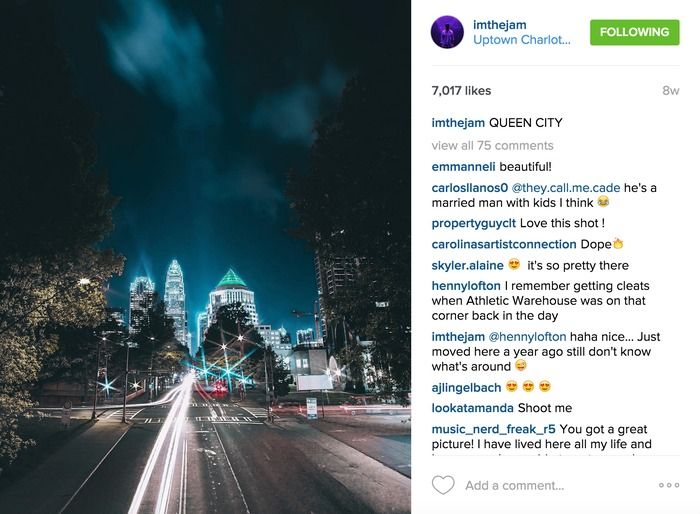Click the Charlotte skyline night photo
The image size is (700, 514).
point(205,257)
